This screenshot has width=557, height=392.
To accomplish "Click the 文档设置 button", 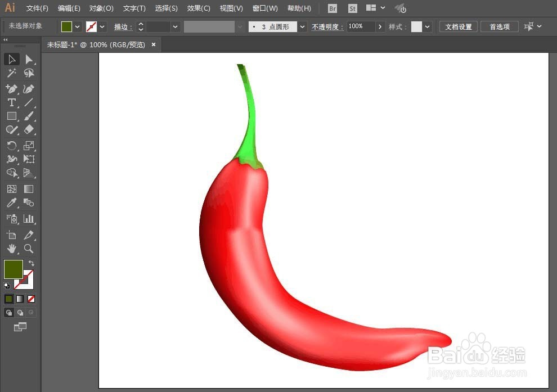I will [x=458, y=26].
